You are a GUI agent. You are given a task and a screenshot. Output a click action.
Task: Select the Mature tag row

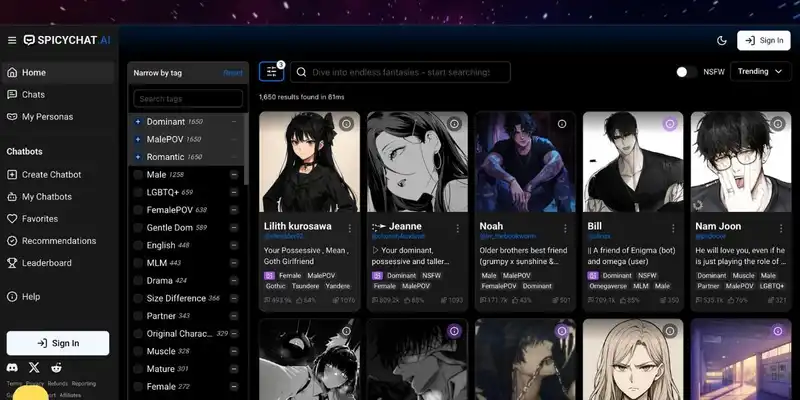click(x=186, y=369)
